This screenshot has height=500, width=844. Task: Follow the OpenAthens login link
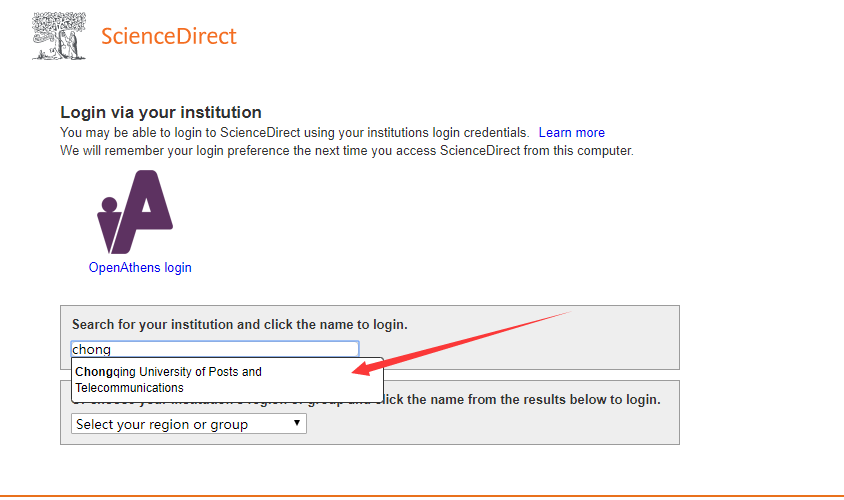[140, 267]
